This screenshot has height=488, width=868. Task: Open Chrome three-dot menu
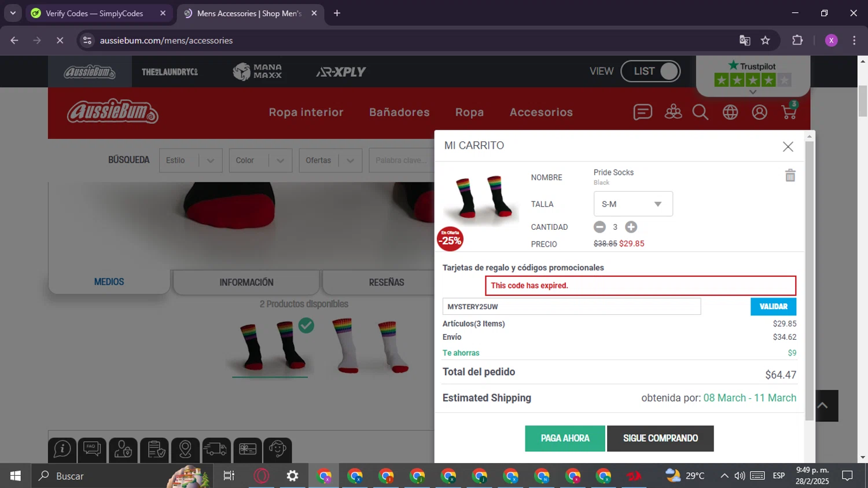point(854,41)
